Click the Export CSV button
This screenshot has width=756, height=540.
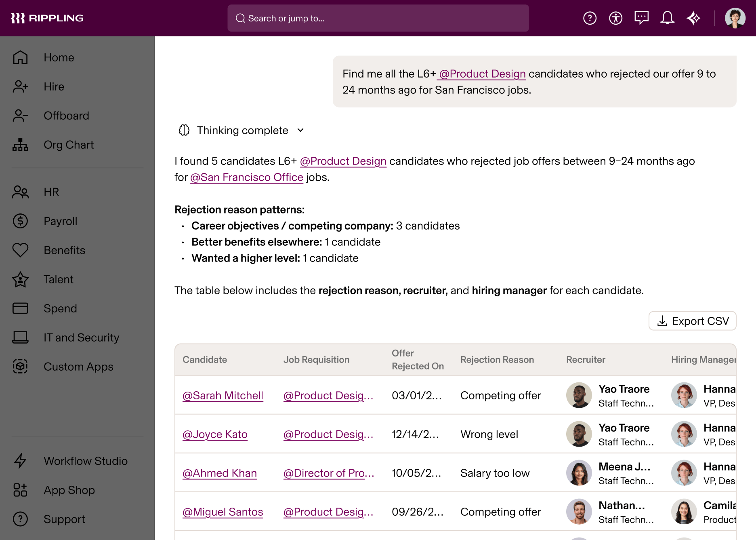(x=692, y=321)
